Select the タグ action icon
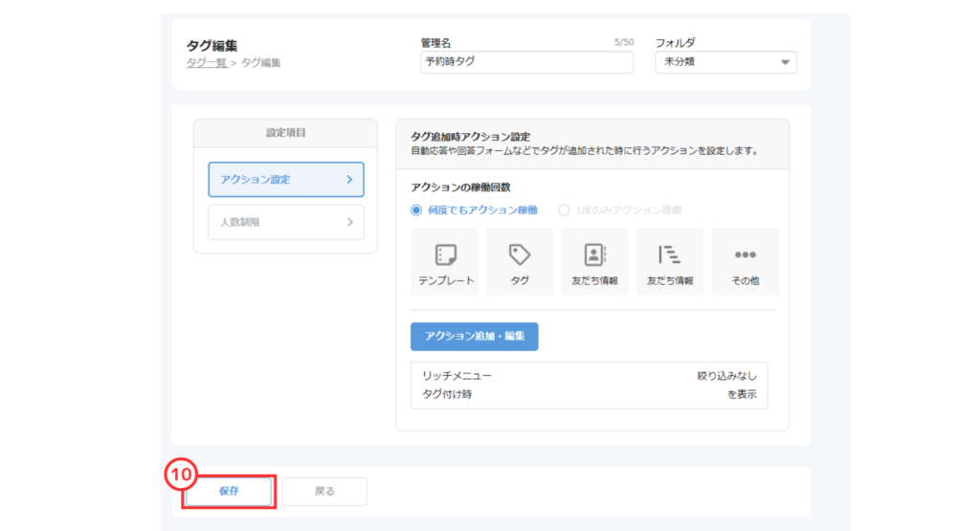The height and width of the screenshot is (531, 980). point(520,261)
